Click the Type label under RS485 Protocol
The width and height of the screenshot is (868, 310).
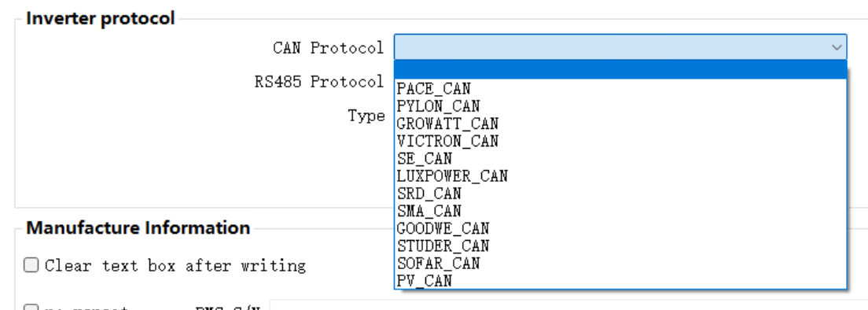(x=366, y=116)
